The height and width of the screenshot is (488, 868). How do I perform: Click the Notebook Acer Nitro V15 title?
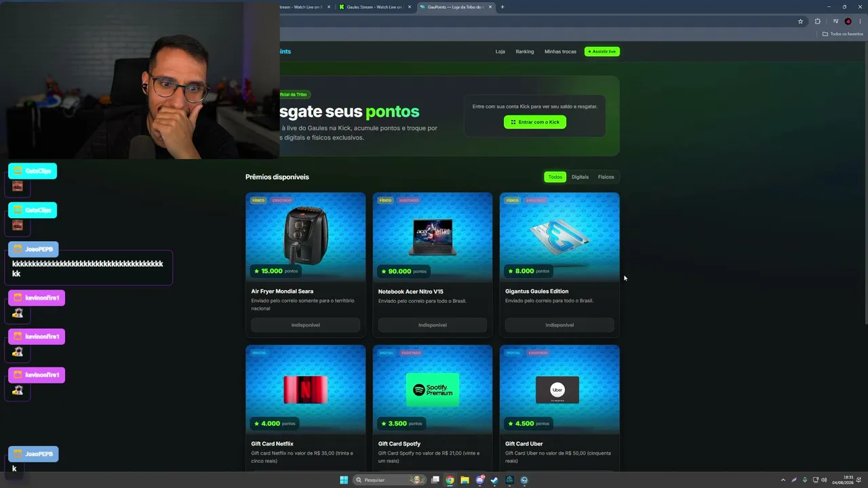pyautogui.click(x=411, y=292)
